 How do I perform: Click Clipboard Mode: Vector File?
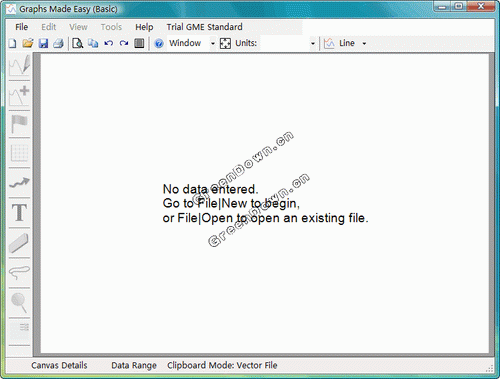click(x=222, y=365)
